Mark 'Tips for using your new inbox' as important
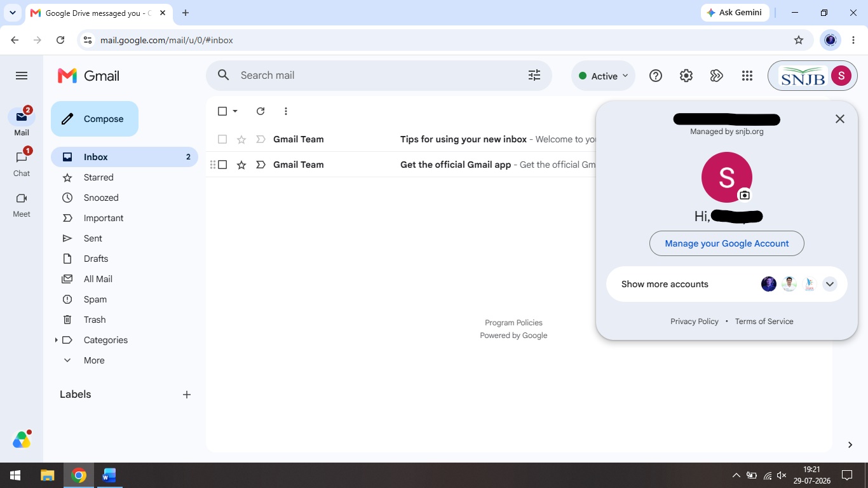Viewport: 868px width, 488px height. tap(261, 139)
